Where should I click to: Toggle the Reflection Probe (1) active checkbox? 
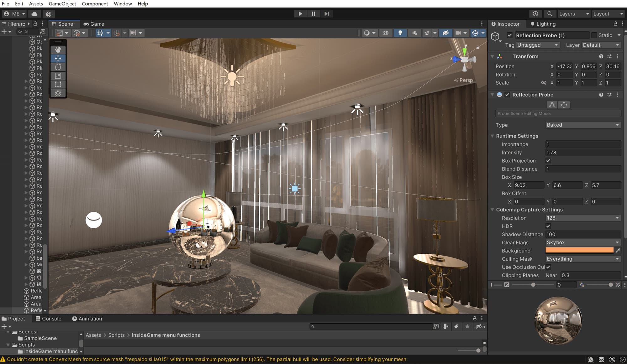[509, 35]
